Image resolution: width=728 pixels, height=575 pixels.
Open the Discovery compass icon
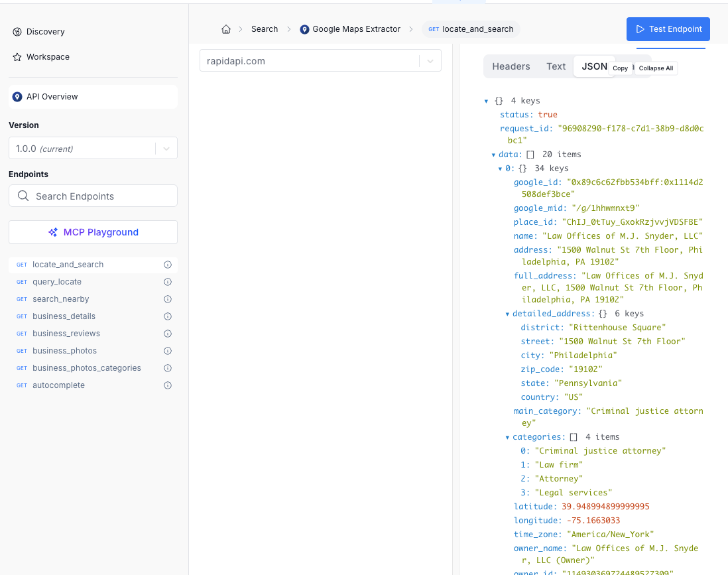(x=17, y=32)
